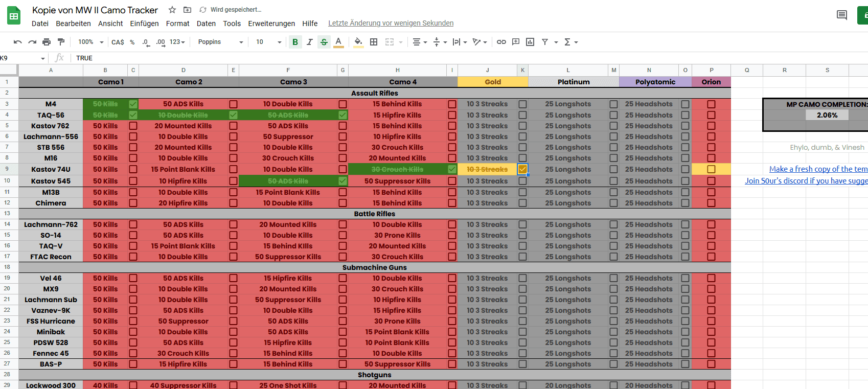The width and height of the screenshot is (868, 389).
Task: Click document title Kopie von MW II Camo Tracker
Action: (x=95, y=10)
